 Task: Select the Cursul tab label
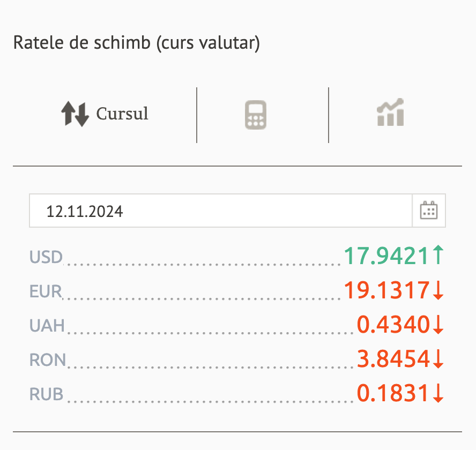coord(122,114)
